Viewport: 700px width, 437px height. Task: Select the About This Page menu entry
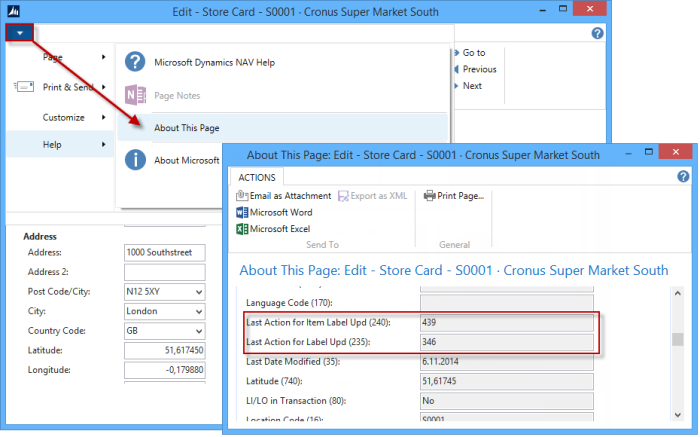click(x=187, y=128)
